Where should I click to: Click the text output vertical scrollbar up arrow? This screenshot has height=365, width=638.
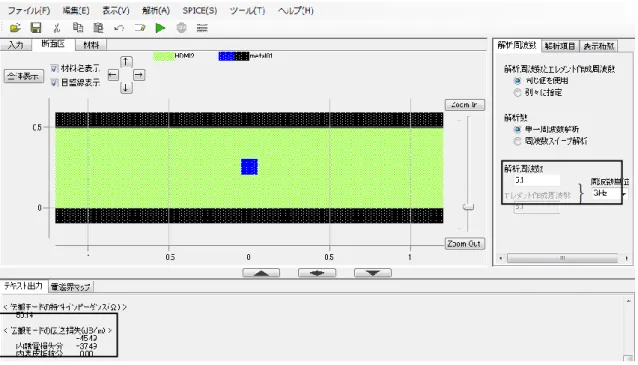629,301
